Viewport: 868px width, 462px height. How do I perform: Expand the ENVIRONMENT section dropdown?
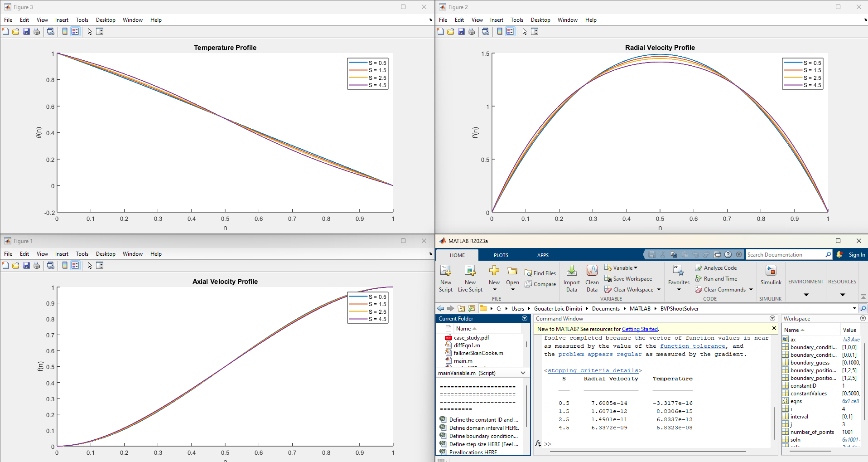(806, 295)
